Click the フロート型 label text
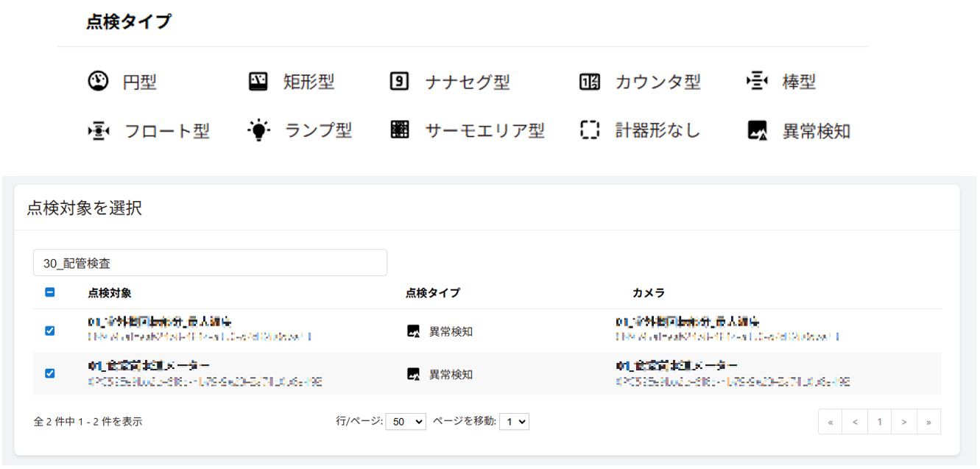The width and height of the screenshot is (980, 469). tap(167, 131)
